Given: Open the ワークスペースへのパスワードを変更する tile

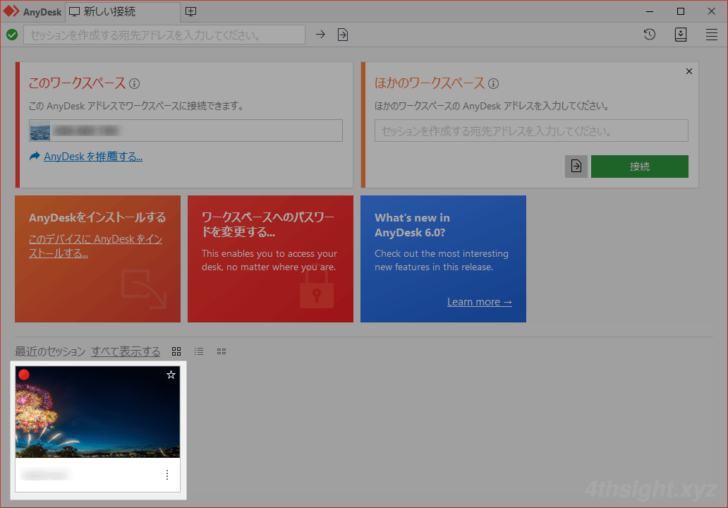Looking at the screenshot, I should [x=270, y=259].
